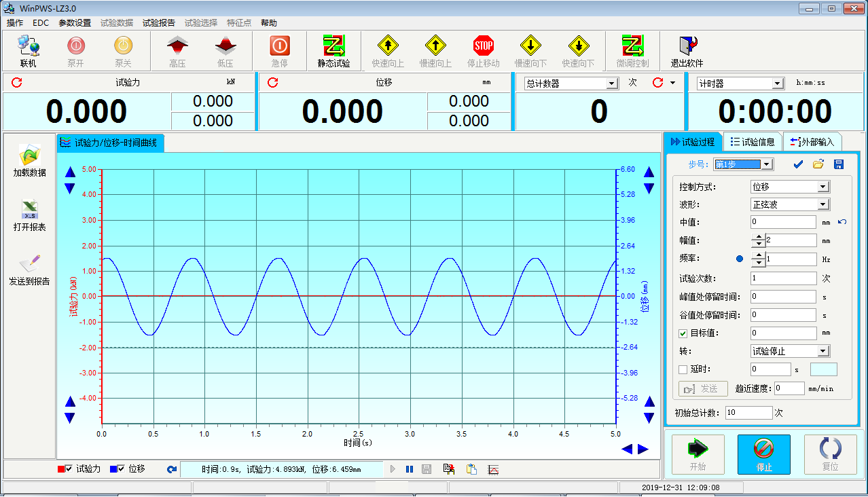
Task: Switch to the 试验信息 tab
Action: pyautogui.click(x=753, y=142)
